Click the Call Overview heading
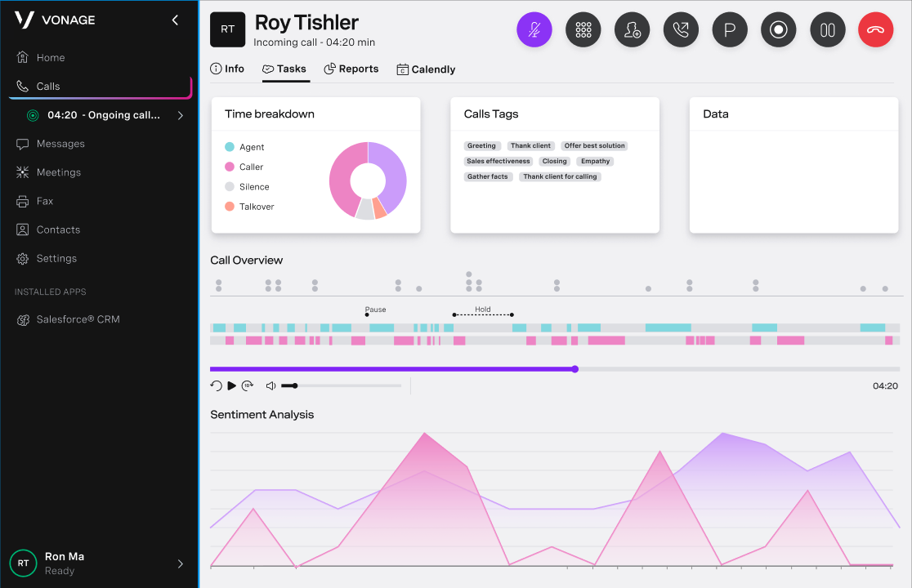 [247, 261]
